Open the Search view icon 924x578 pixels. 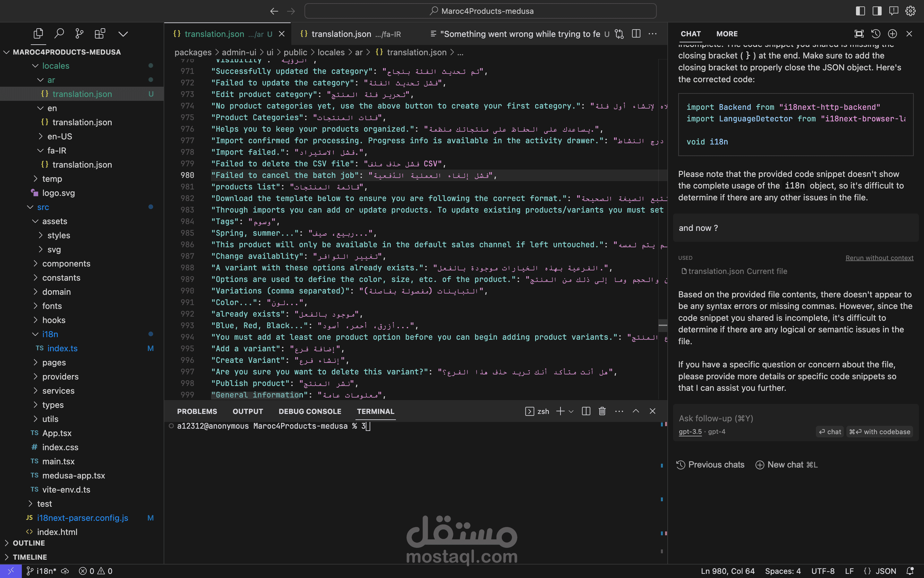[59, 34]
